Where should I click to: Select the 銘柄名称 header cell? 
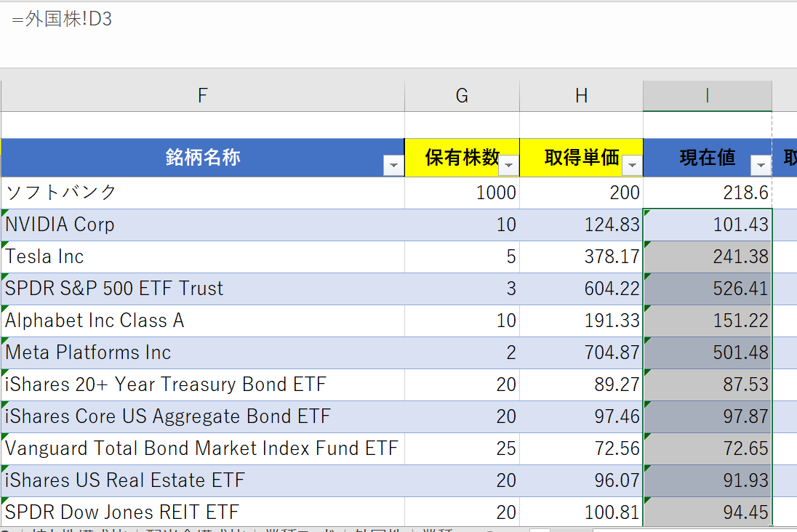[203, 158]
